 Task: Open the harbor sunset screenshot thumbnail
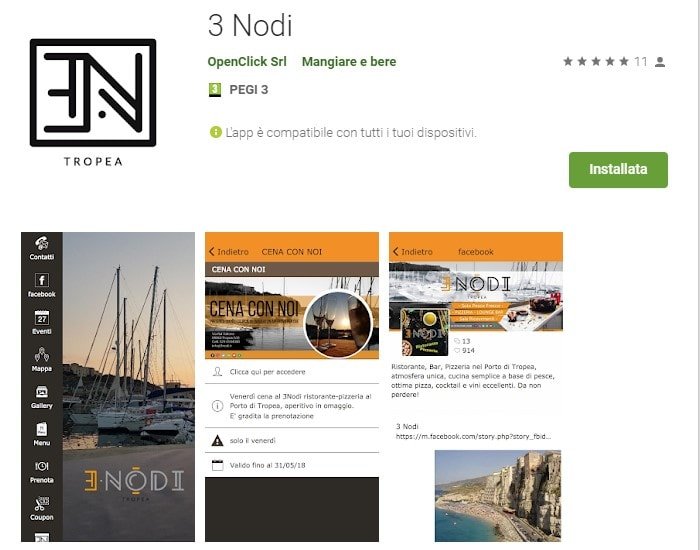(x=108, y=387)
